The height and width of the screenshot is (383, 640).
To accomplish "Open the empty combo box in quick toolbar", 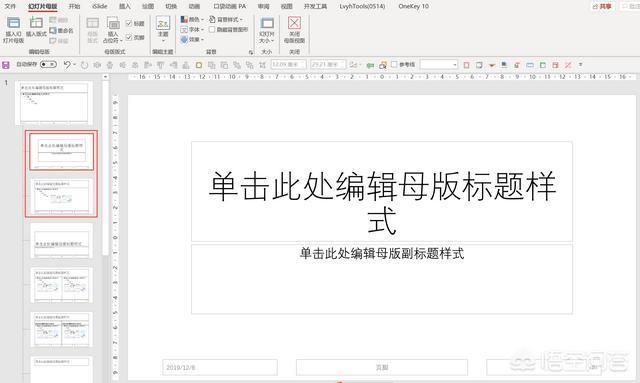I will [439, 65].
